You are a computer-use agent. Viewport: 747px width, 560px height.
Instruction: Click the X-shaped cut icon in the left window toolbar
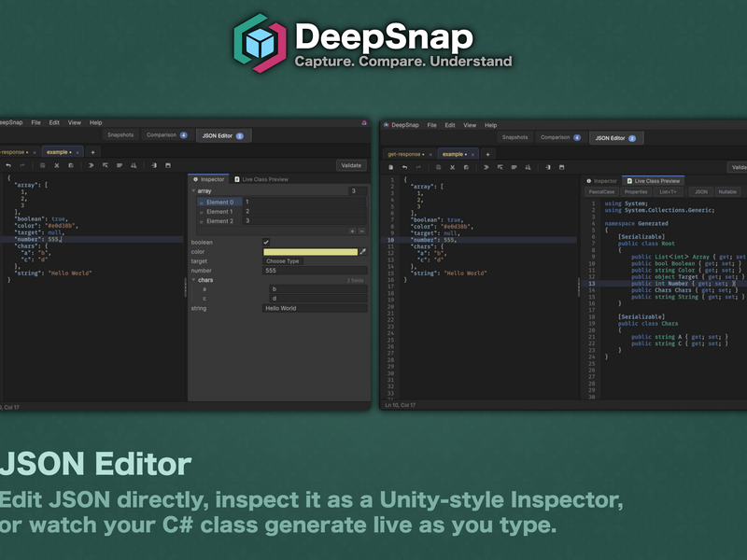point(57,166)
